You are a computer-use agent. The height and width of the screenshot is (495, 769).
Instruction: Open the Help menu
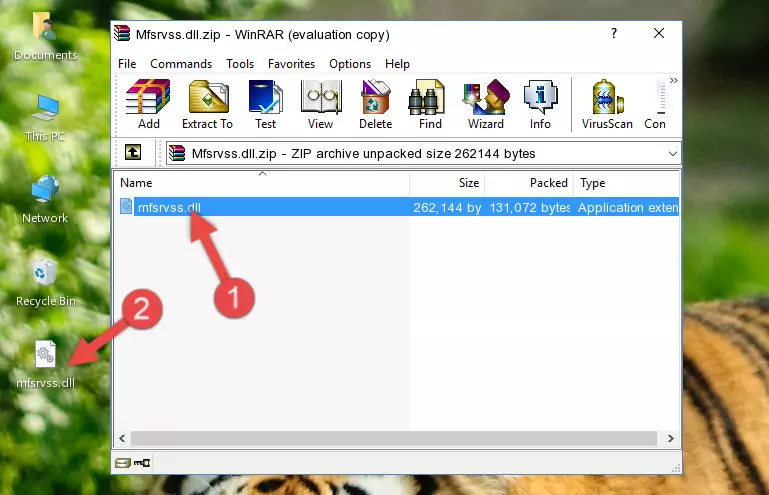click(397, 64)
